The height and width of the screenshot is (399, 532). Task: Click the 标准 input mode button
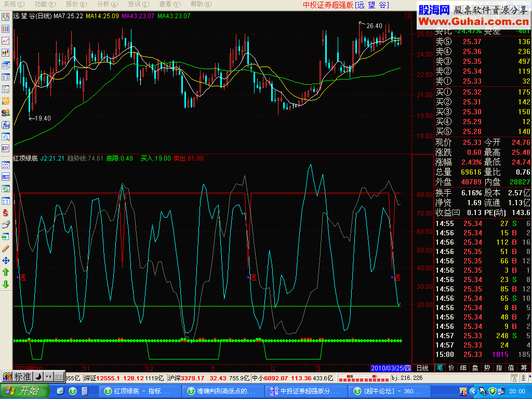coord(23,377)
